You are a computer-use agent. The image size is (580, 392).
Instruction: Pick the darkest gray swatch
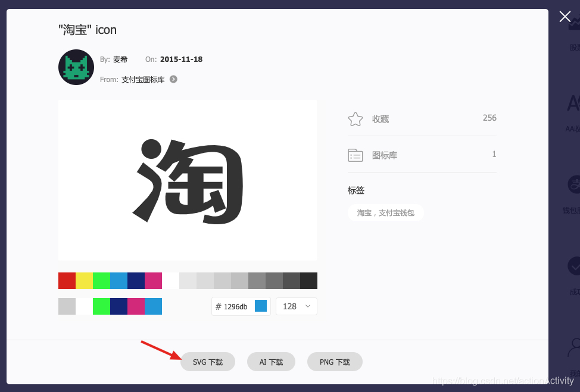tap(308, 281)
